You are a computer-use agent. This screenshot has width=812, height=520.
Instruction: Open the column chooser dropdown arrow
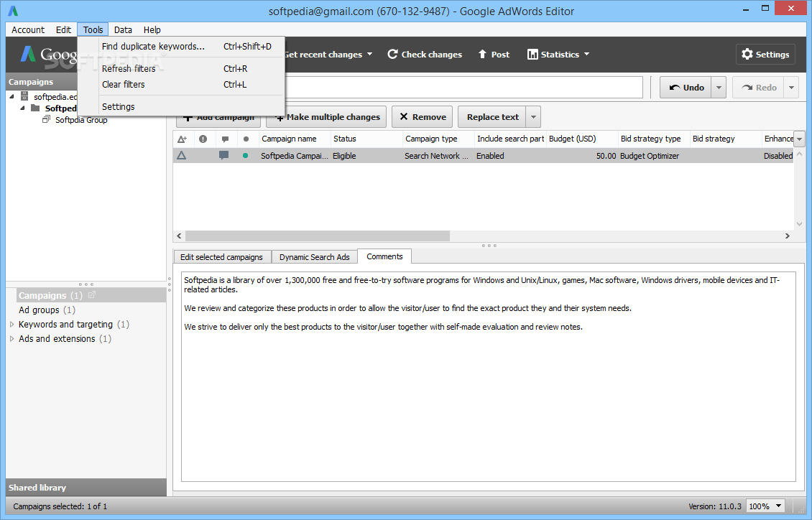pos(800,139)
